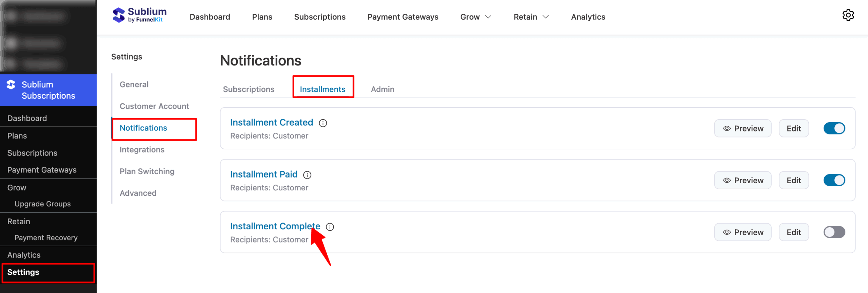Select Payment Recovery in the sidebar

pyautogui.click(x=46, y=238)
